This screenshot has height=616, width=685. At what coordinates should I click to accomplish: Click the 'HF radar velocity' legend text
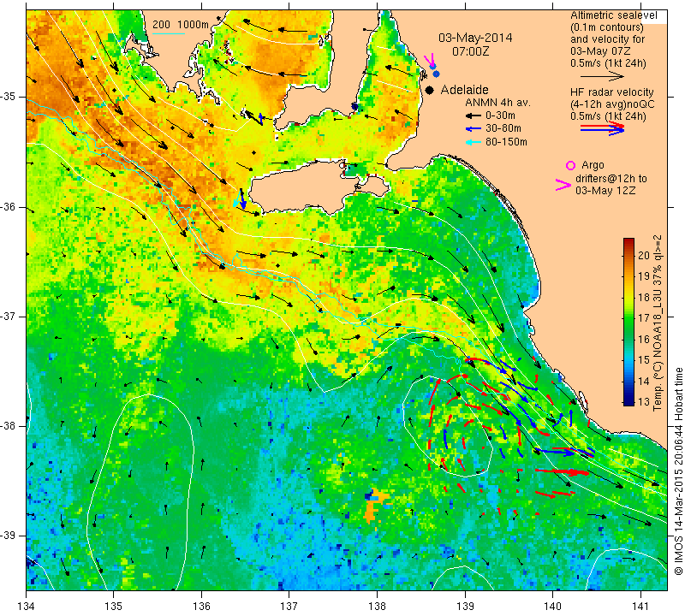(x=611, y=92)
